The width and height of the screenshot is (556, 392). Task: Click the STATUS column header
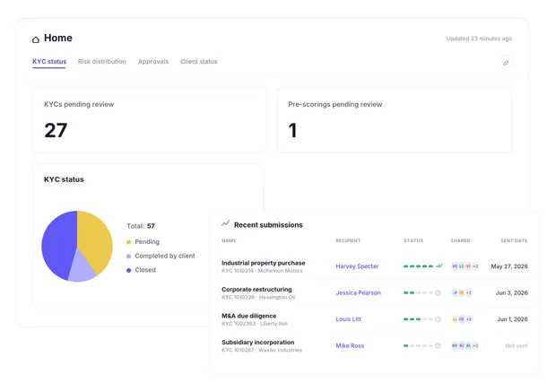coord(413,240)
